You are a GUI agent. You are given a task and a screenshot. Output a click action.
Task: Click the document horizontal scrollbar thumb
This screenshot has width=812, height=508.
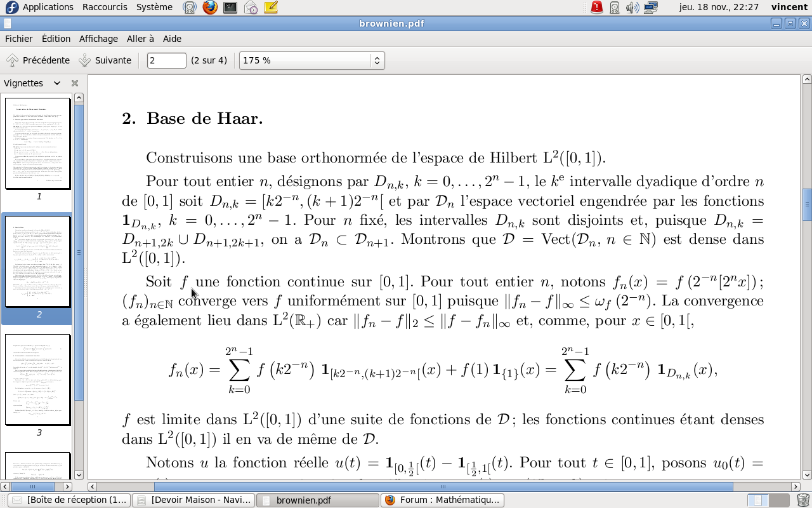[x=443, y=486]
